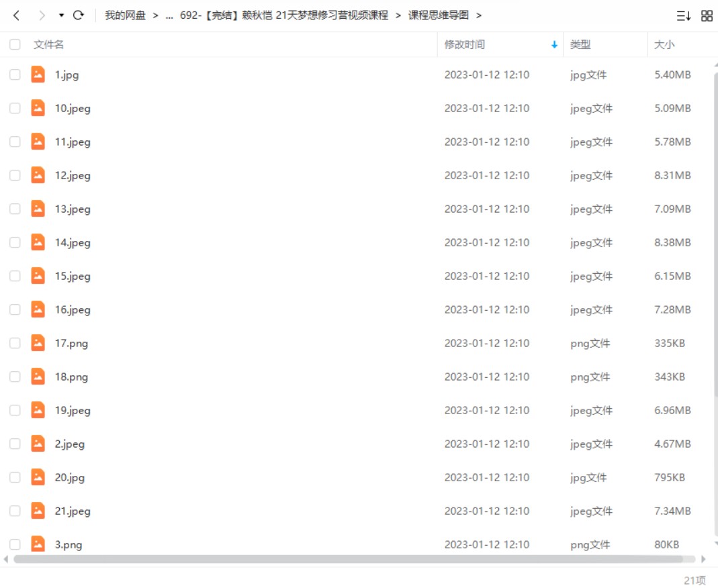Open the file named 12.jpeg
This screenshot has width=718, height=588.
click(x=73, y=176)
